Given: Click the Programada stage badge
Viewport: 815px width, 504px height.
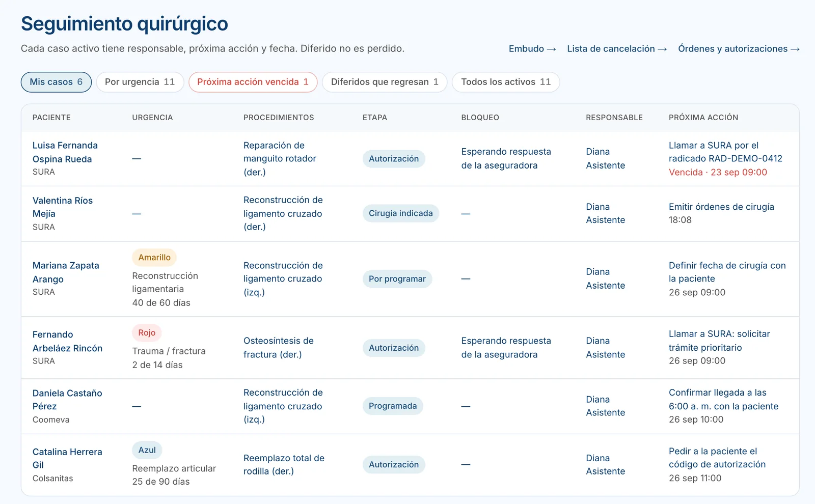Looking at the screenshot, I should coord(393,406).
